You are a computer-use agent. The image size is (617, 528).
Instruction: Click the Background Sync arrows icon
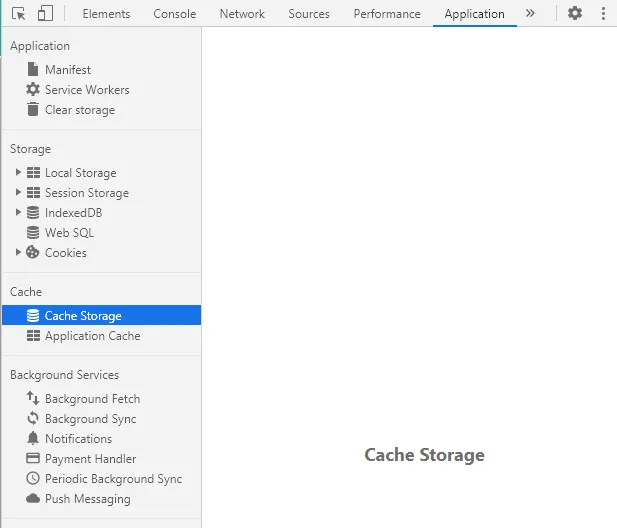(33, 419)
